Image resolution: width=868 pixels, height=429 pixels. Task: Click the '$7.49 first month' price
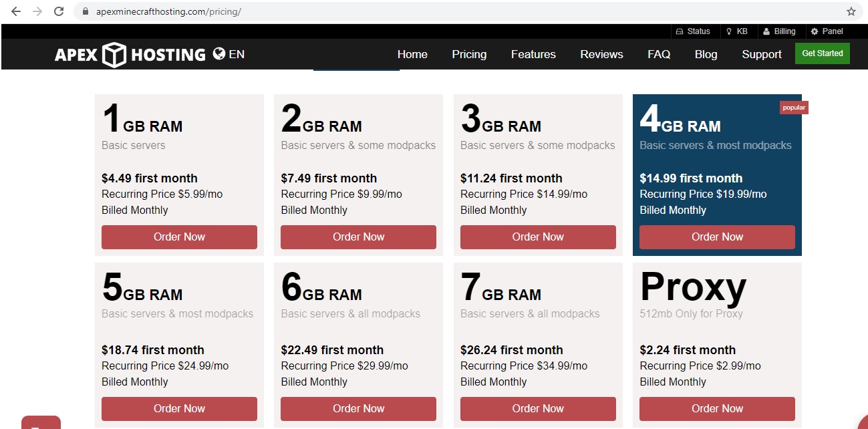(329, 178)
